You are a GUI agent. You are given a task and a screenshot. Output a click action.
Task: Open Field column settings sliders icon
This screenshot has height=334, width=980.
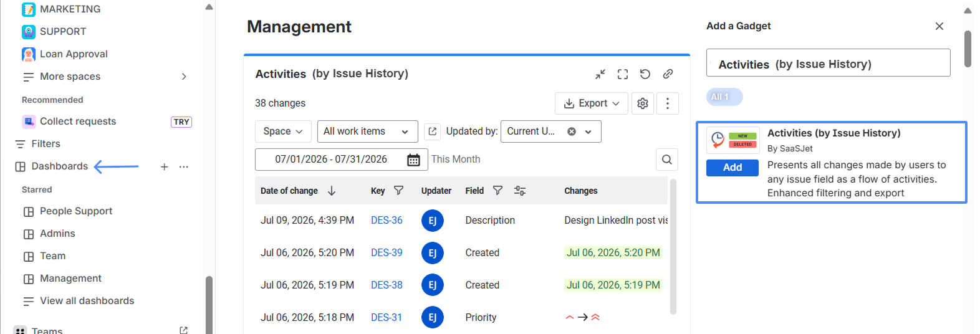coord(520,191)
